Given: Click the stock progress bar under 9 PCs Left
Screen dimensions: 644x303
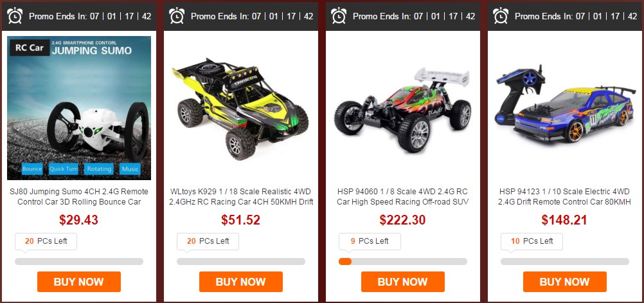Looking at the screenshot, I should click(402, 261).
